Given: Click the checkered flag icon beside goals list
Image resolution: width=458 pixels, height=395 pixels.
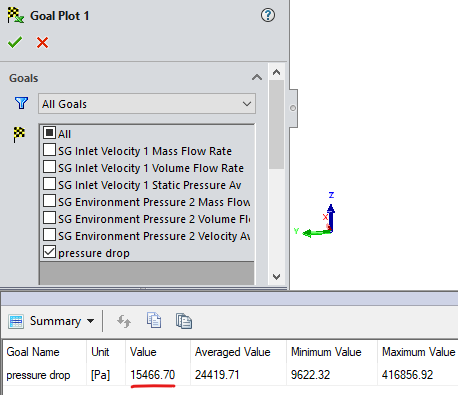Looking at the screenshot, I should tap(19, 134).
